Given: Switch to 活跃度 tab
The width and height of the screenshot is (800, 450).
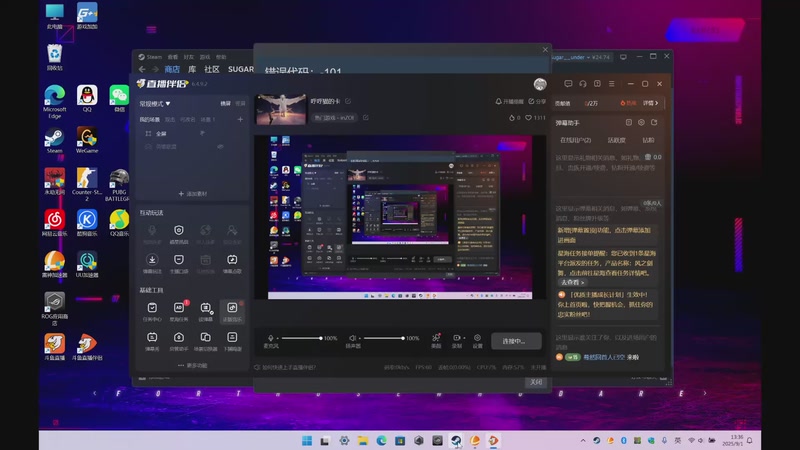Looking at the screenshot, I should (x=616, y=140).
